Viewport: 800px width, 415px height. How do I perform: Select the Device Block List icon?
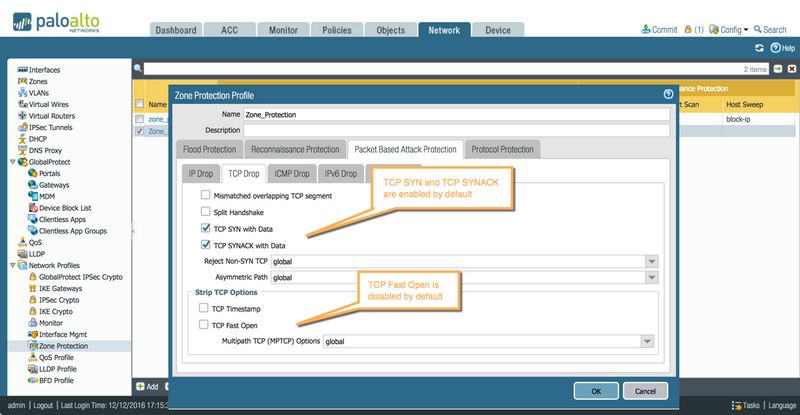point(33,208)
